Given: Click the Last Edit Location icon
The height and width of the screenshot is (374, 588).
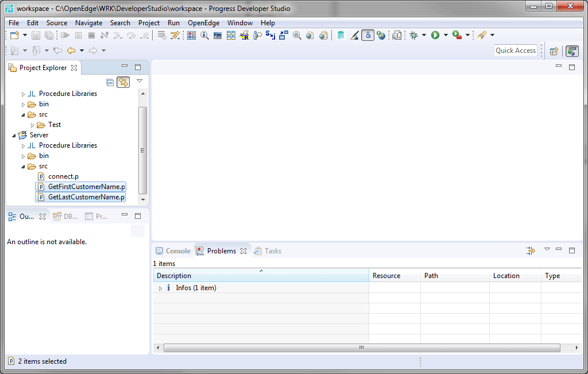Looking at the screenshot, I should 57,50.
